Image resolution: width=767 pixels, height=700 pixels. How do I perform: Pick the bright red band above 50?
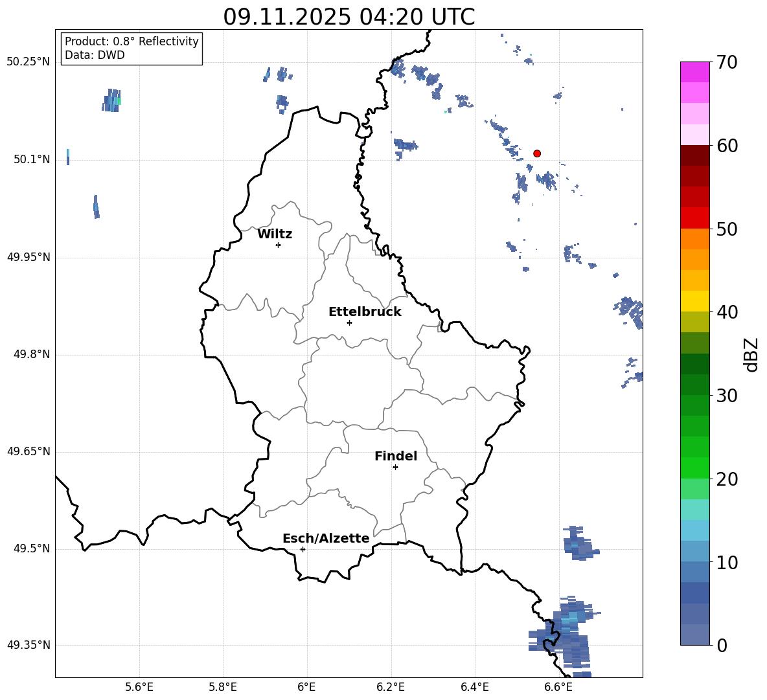[x=695, y=218]
